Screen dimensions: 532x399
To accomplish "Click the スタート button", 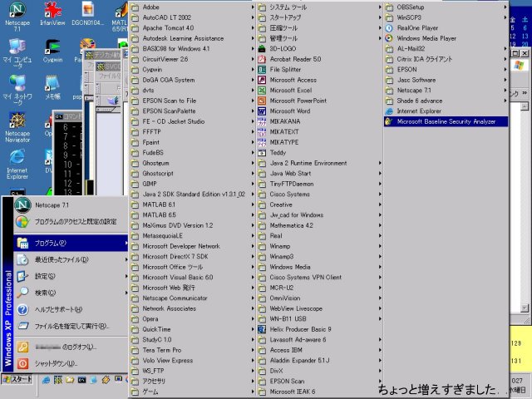I will click(17, 379).
